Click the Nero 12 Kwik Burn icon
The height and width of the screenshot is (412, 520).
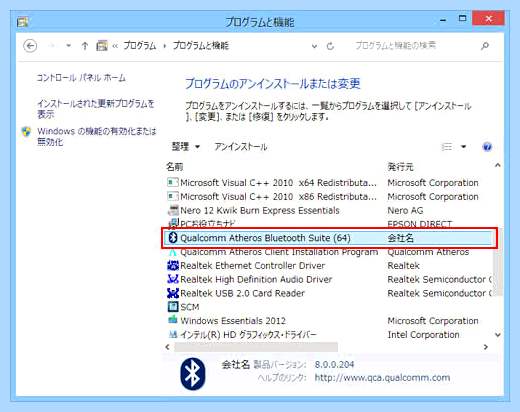[173, 210]
